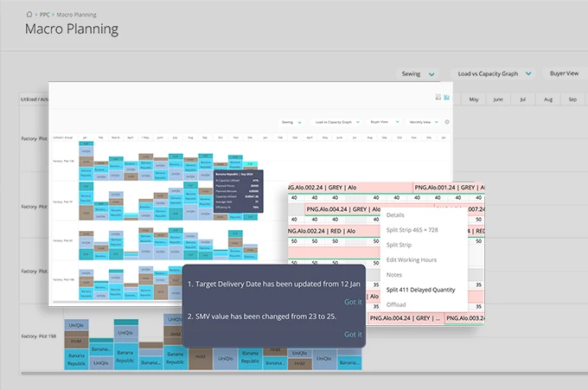Open the Sewing dropdown in main toolbar

point(419,74)
